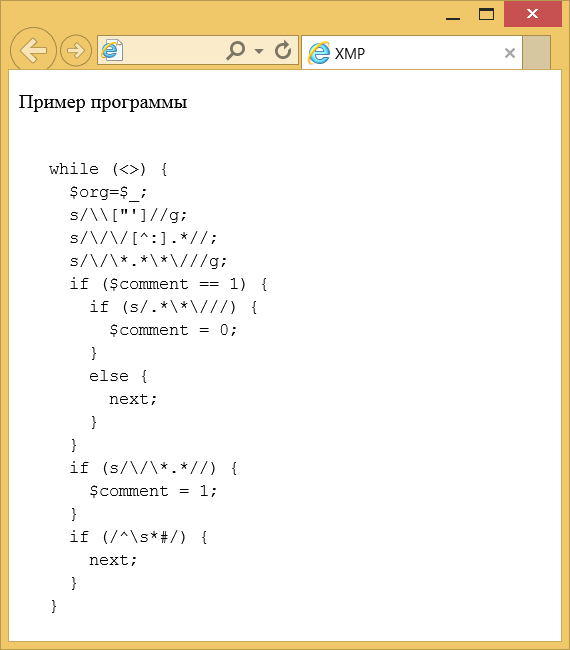Minimize the browser window

[x=453, y=19]
